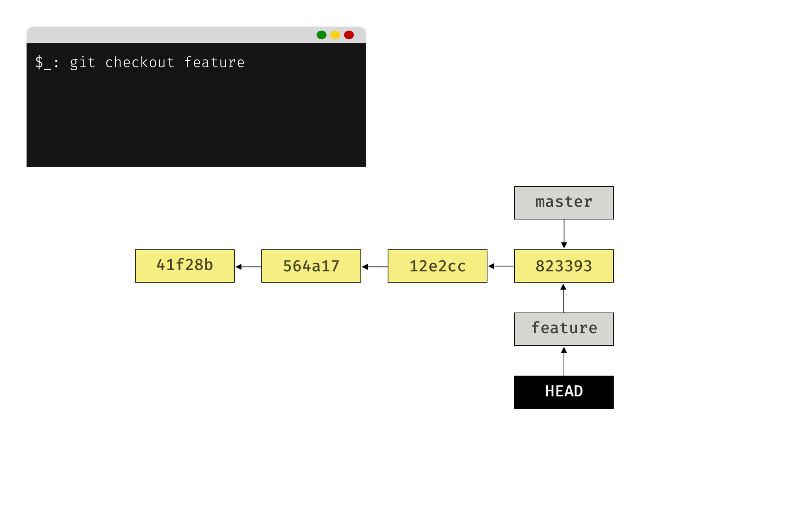
Task: Click the word git in terminal
Action: [x=82, y=63]
